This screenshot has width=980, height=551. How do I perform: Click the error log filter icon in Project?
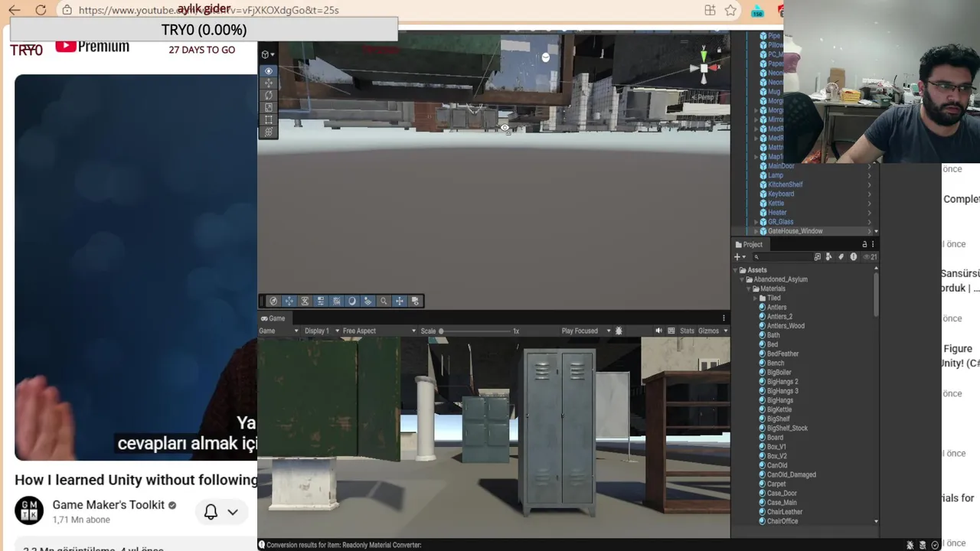854,257
